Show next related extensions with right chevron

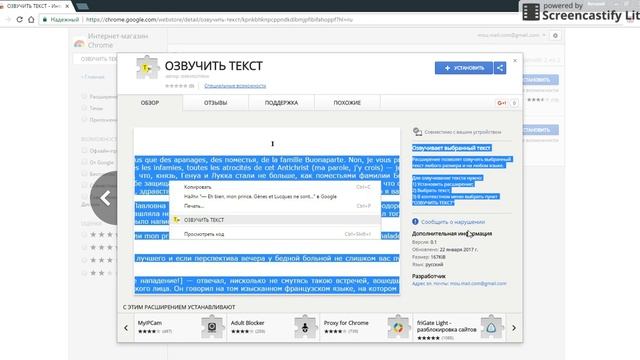[x=514, y=327]
